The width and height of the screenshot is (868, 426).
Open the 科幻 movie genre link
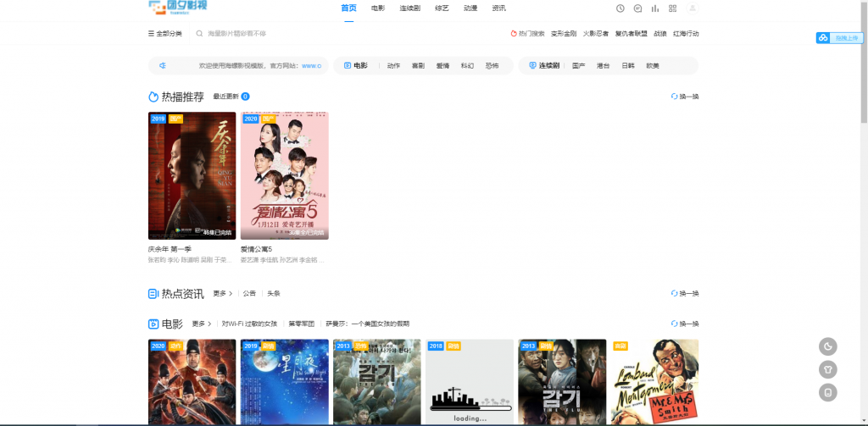[x=467, y=66]
